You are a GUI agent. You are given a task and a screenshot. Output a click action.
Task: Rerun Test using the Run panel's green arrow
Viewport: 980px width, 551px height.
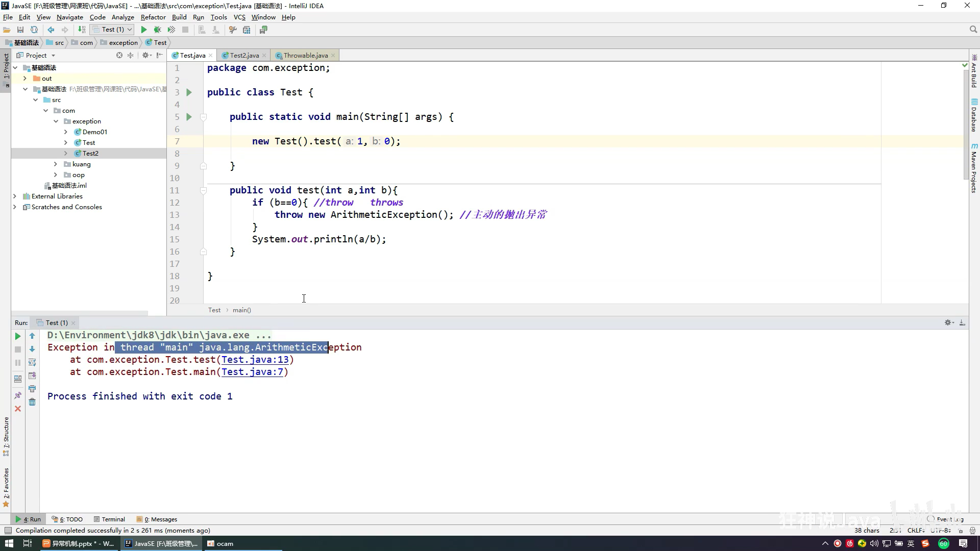click(18, 336)
